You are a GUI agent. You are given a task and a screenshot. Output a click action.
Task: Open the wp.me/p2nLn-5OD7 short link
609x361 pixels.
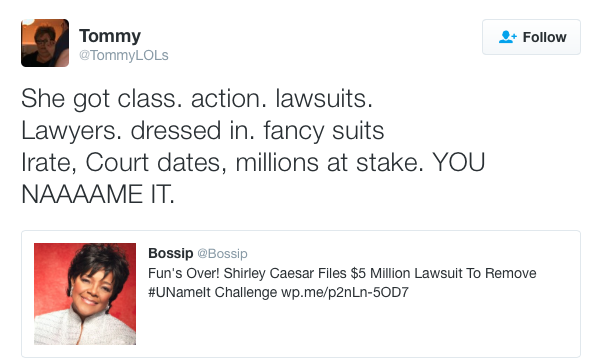point(345,292)
